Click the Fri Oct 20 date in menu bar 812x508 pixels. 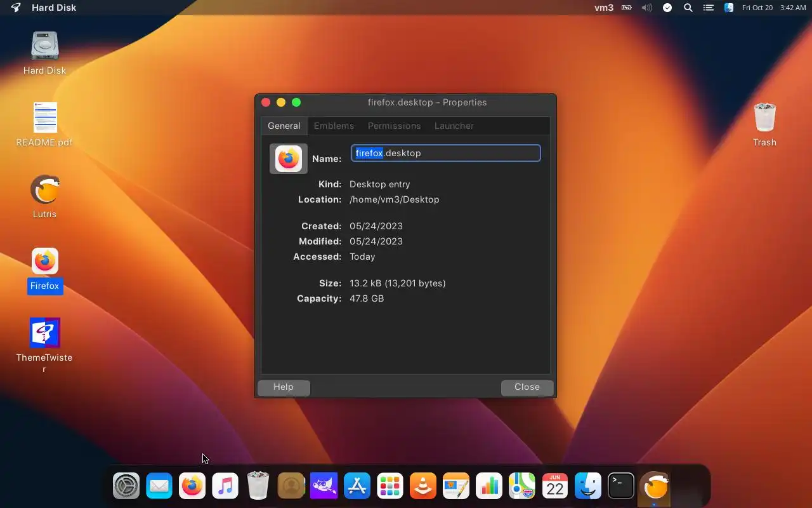click(757, 8)
